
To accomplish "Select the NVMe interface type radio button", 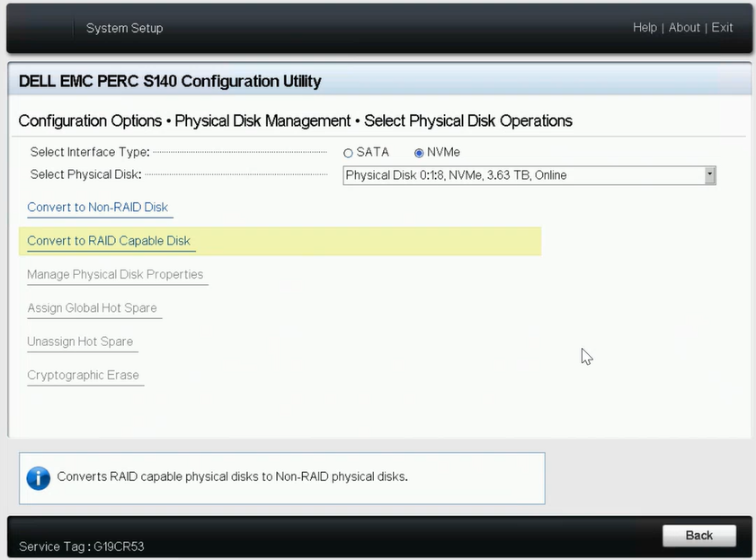I will click(x=419, y=153).
